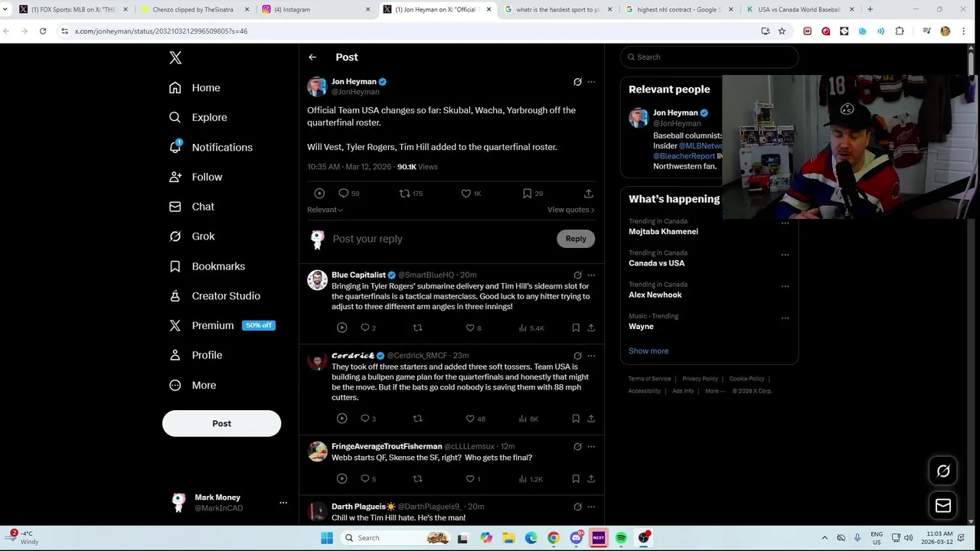Open Alex Newhook trending topic
This screenshot has height=551, width=980.
[655, 295]
